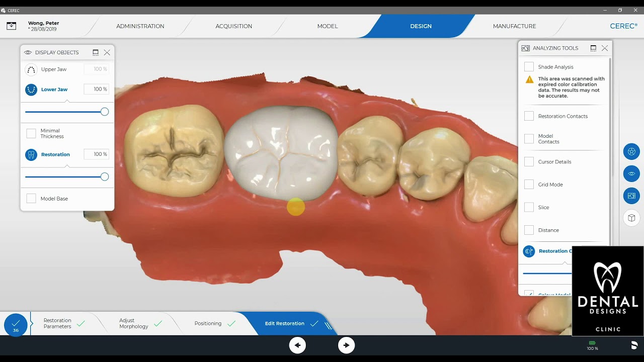Click the Lower Jaw 100 % field

pos(96,89)
